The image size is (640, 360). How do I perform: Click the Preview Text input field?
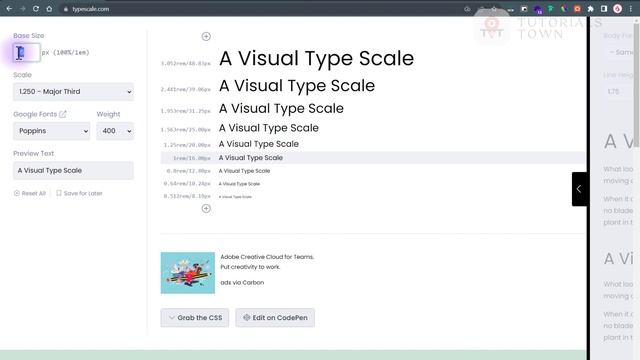click(x=73, y=170)
